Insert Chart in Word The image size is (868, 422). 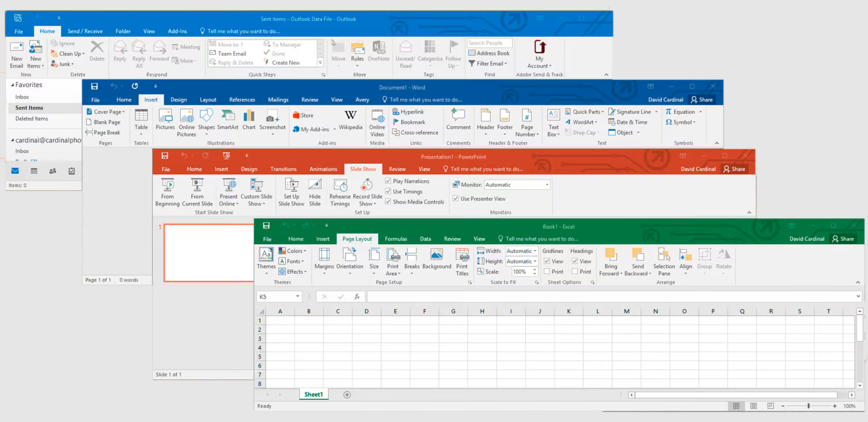pyautogui.click(x=249, y=119)
